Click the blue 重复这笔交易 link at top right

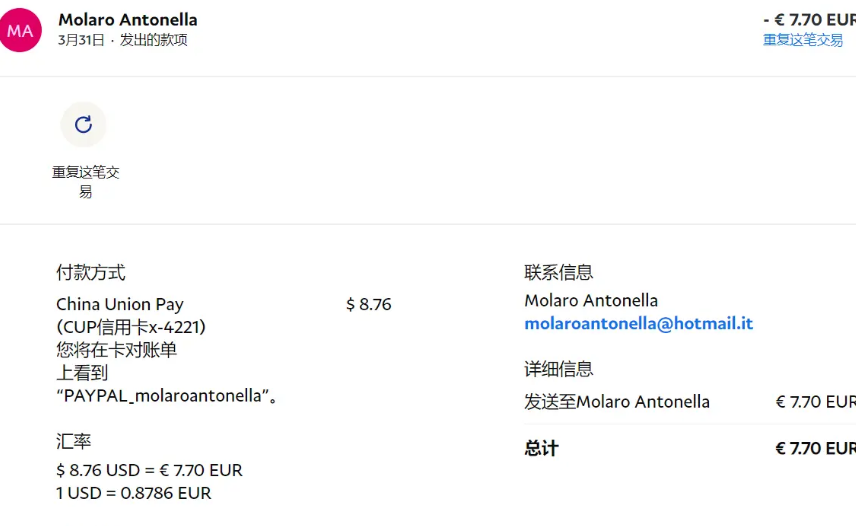[802, 40]
